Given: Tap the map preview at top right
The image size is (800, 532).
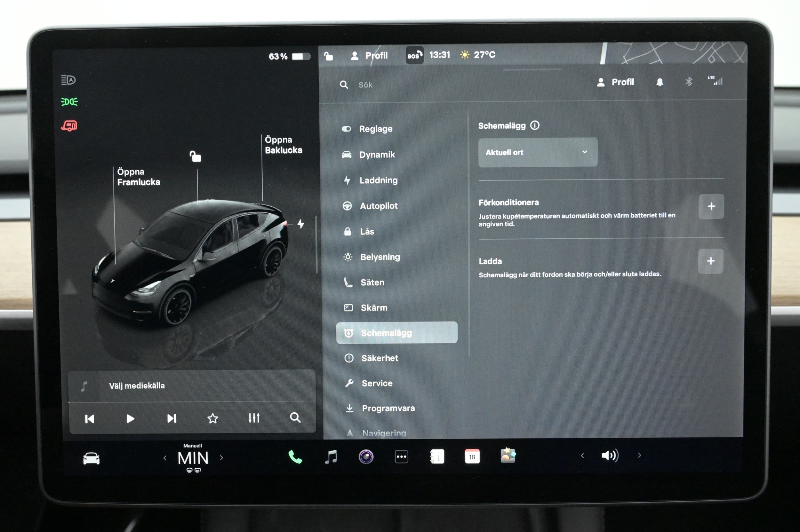Looking at the screenshot, I should [x=674, y=53].
